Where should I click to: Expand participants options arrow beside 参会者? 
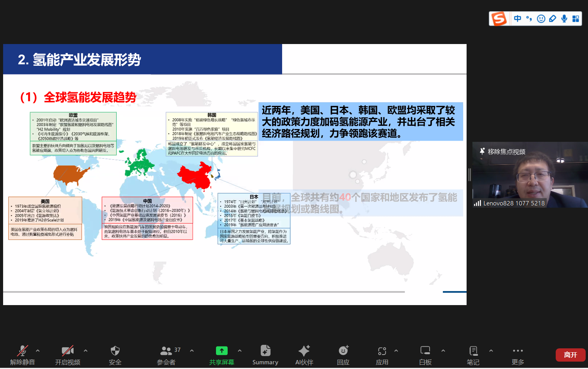click(x=192, y=351)
